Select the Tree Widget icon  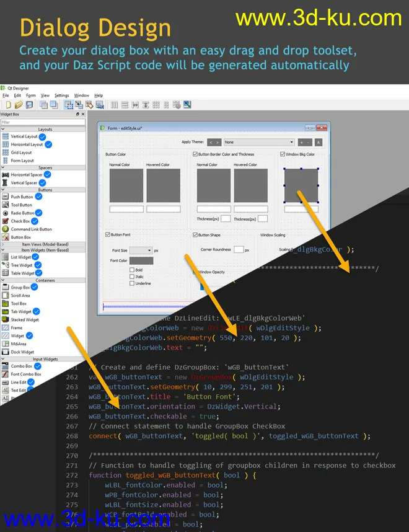coord(6,265)
